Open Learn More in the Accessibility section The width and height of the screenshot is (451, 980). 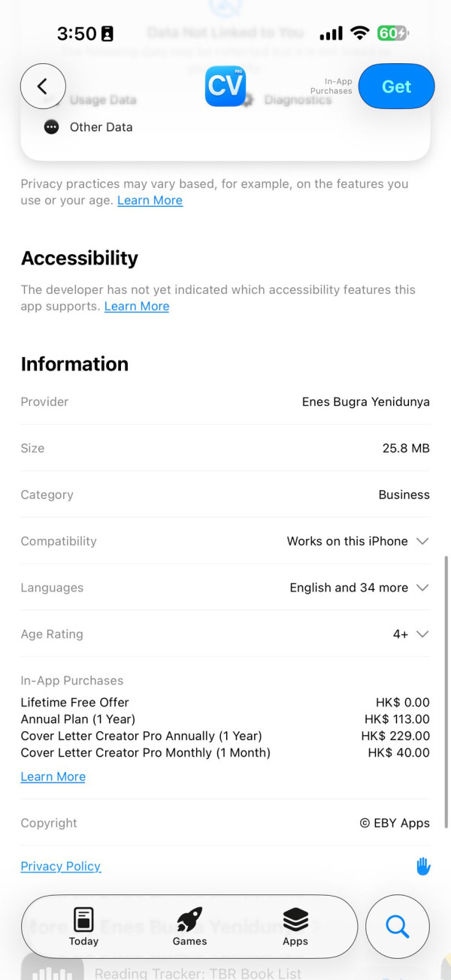pyautogui.click(x=136, y=306)
